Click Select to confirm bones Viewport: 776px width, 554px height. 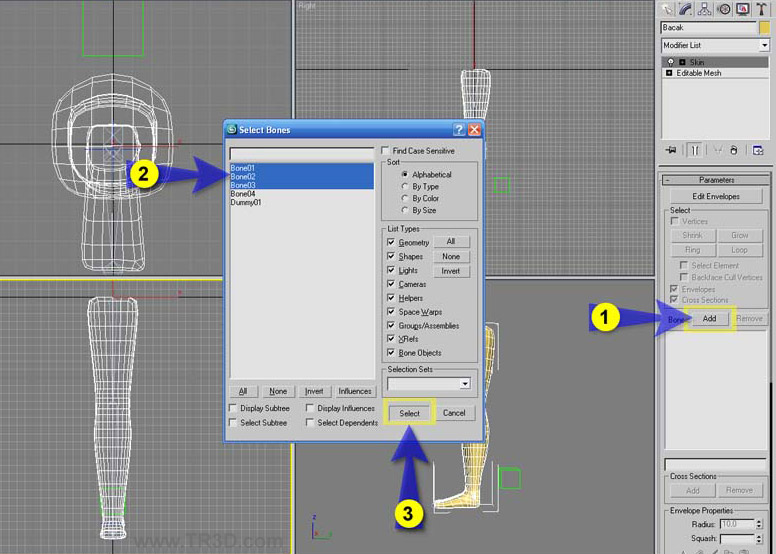point(409,413)
